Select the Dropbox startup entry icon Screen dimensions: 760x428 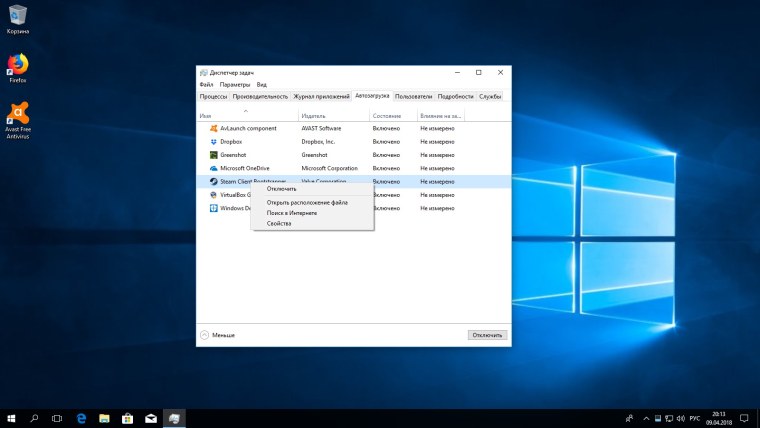click(x=213, y=142)
